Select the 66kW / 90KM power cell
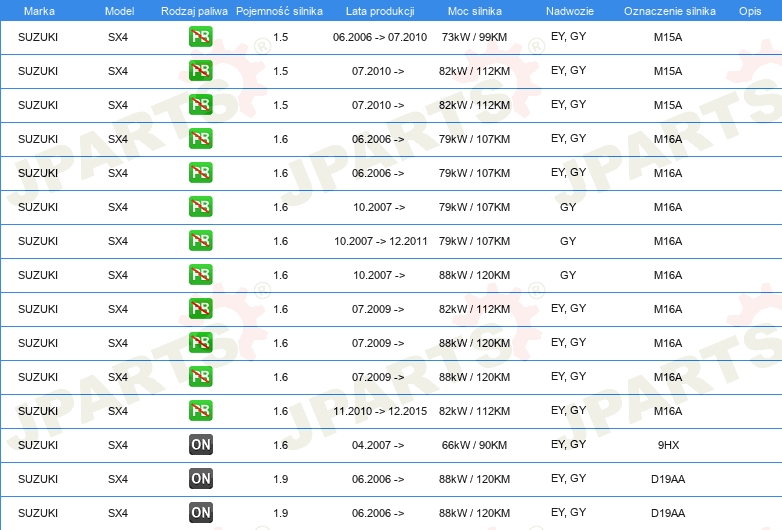This screenshot has height=530, width=782. click(x=474, y=445)
